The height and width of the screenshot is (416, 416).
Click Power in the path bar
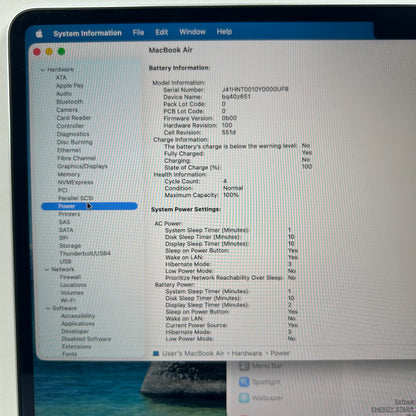coord(280,353)
